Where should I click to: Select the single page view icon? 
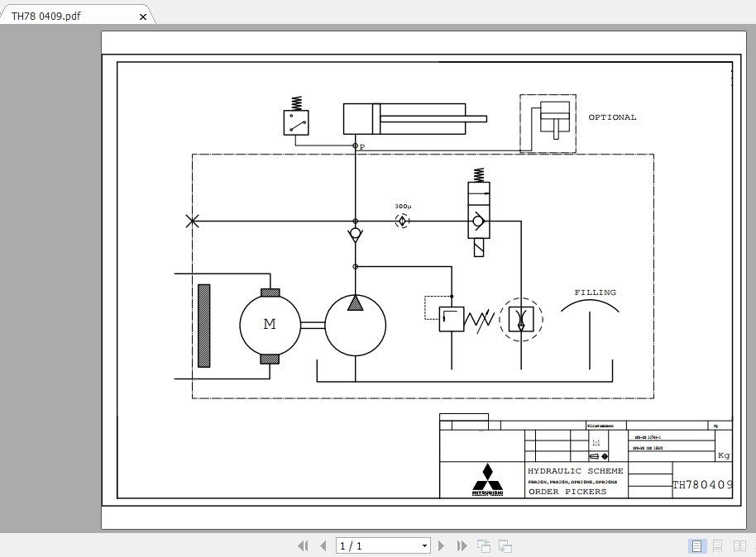(x=696, y=545)
